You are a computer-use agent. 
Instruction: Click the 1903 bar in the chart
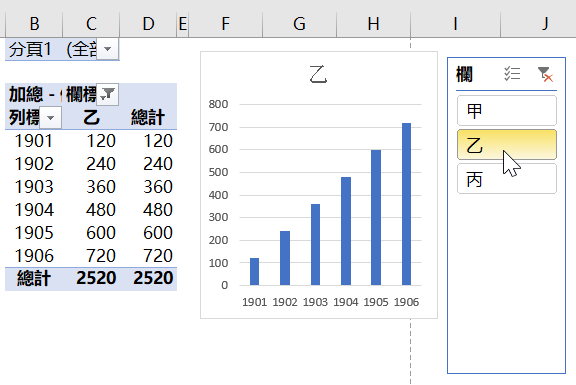coord(315,245)
